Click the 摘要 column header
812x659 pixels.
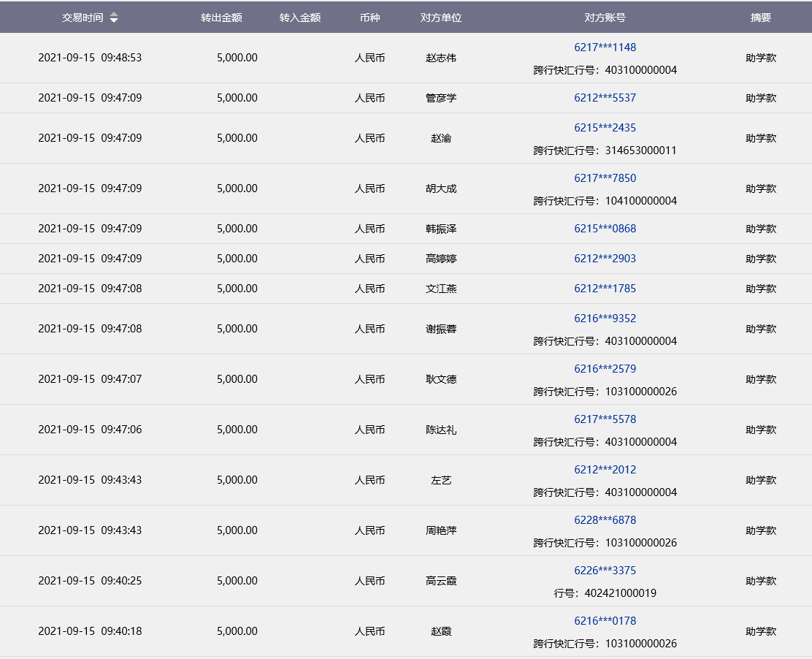pyautogui.click(x=760, y=18)
